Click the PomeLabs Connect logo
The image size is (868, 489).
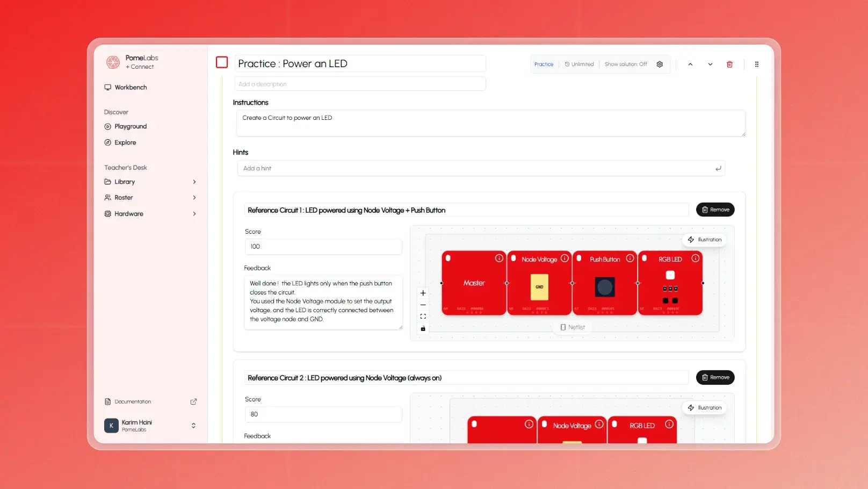113,62
